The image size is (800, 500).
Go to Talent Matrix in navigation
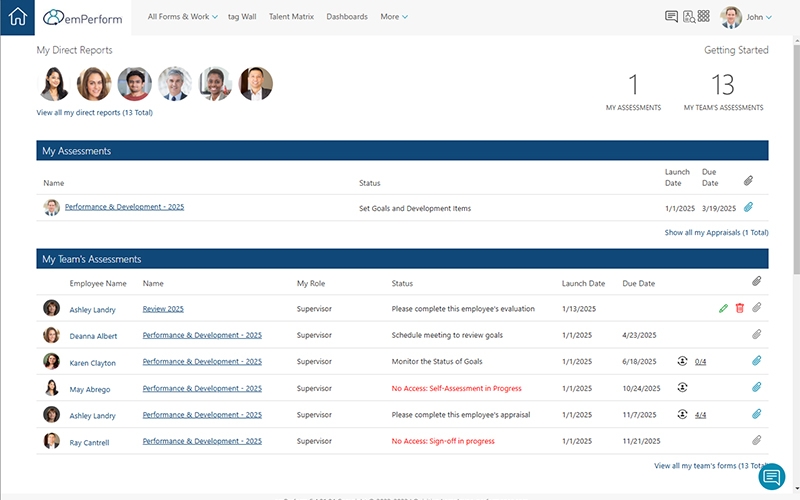[x=291, y=17]
